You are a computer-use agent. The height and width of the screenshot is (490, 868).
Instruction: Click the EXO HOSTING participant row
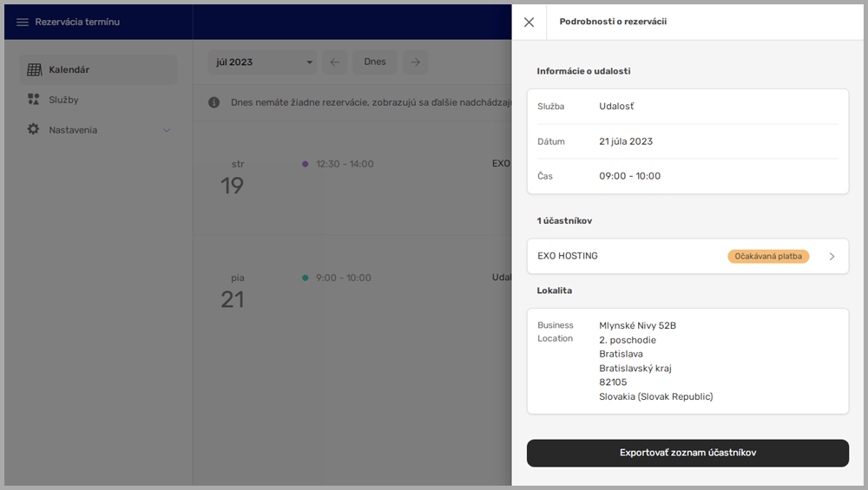[625, 257]
